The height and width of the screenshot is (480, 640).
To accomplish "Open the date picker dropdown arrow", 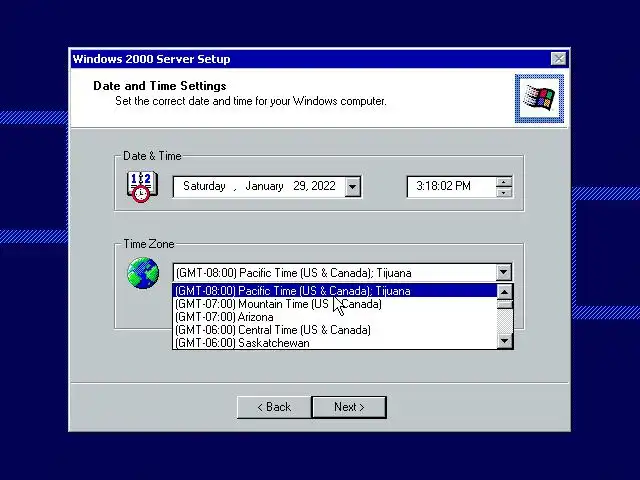I will pos(353,187).
